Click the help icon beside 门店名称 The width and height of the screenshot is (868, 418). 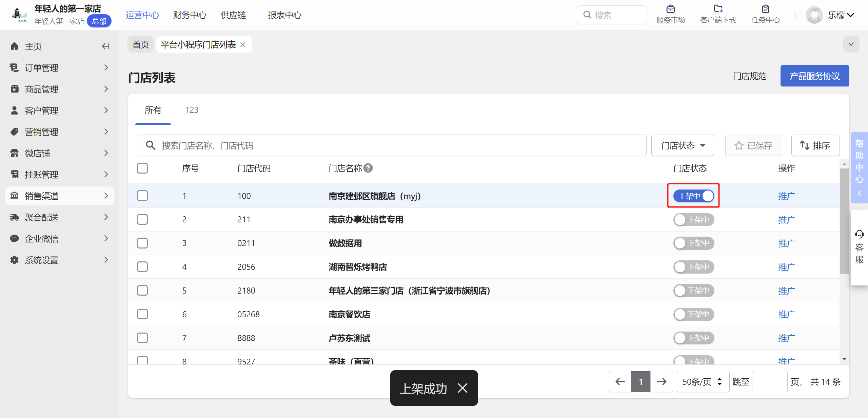(x=368, y=168)
